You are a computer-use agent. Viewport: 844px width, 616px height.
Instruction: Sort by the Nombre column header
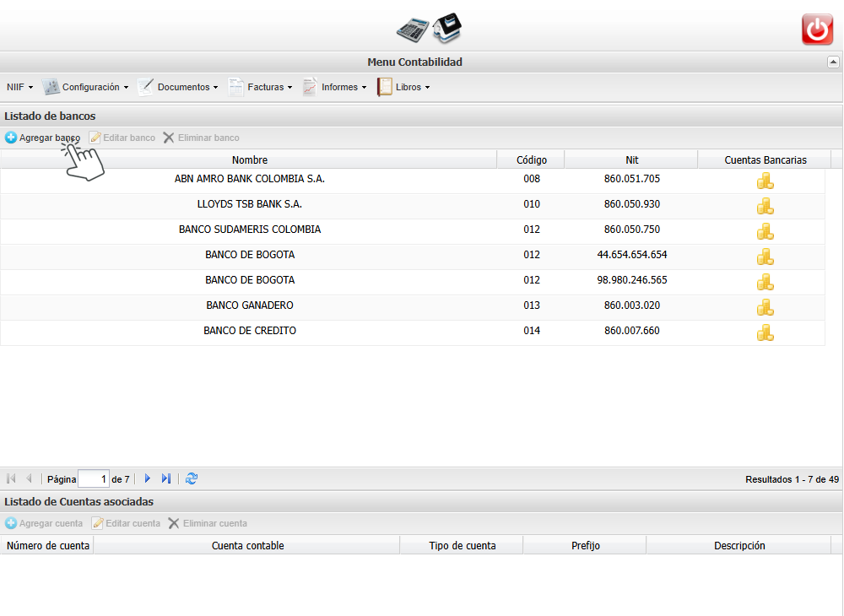[249, 159]
